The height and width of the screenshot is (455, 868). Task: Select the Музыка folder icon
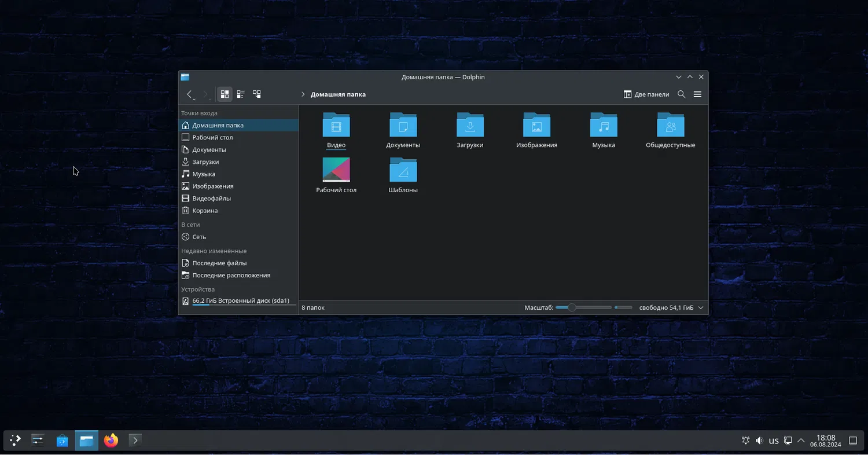point(604,126)
